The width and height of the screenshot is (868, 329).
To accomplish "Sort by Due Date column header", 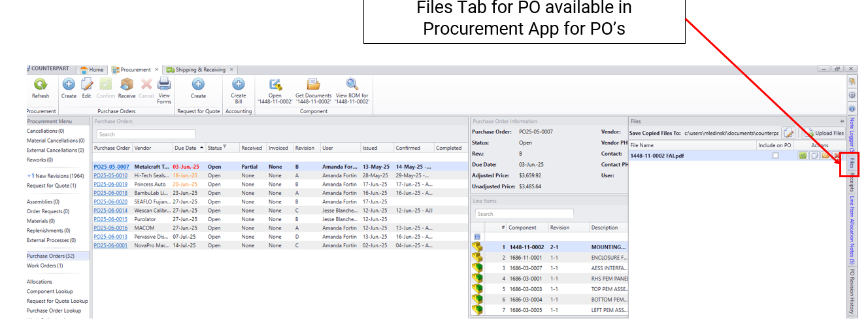I will 187,148.
